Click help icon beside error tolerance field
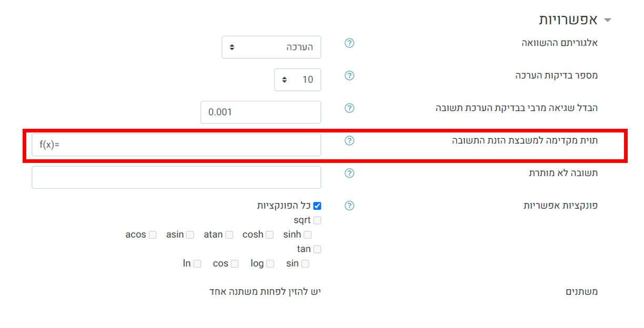Viewport: 644px width, 328px height. click(349, 108)
